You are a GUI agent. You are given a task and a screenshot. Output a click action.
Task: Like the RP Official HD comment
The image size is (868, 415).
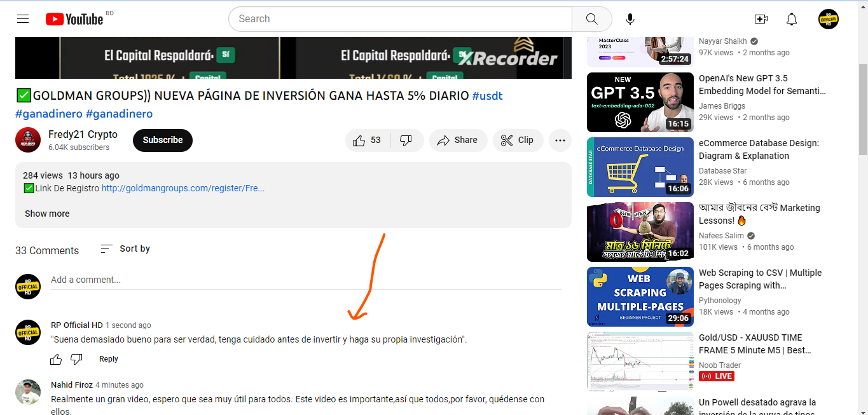pos(56,359)
